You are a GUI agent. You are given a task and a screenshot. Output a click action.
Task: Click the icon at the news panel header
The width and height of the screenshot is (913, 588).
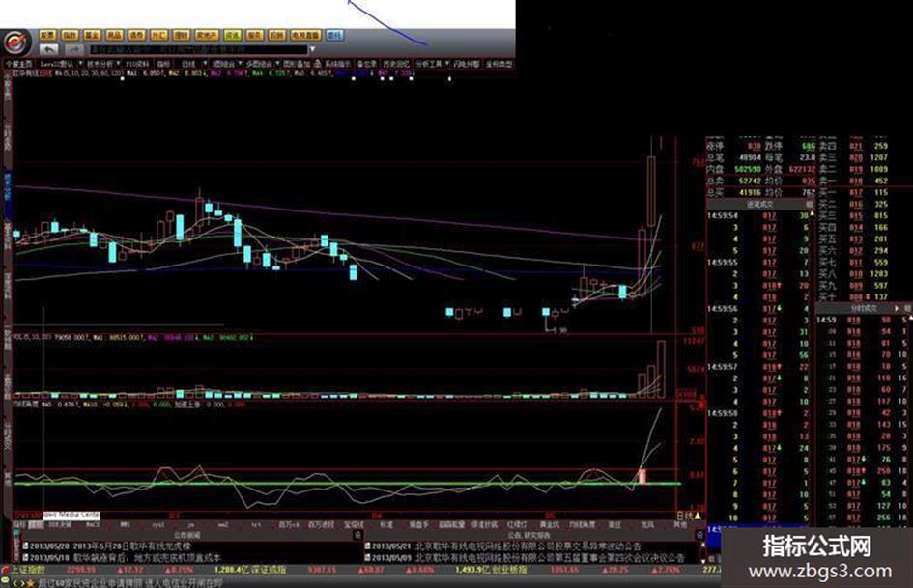tap(357, 535)
